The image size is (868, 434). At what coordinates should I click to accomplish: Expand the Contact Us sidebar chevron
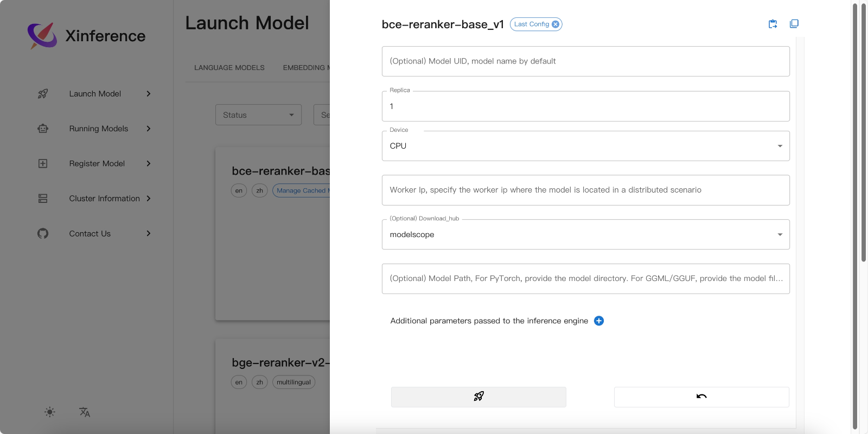[x=148, y=233]
